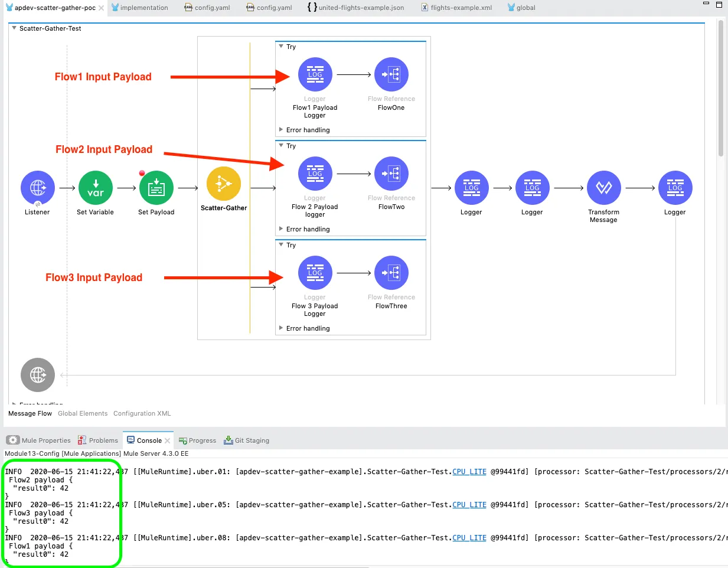Viewport: 728px width, 568px height.
Task: Click the grey listener response globe icon
Action: point(38,375)
